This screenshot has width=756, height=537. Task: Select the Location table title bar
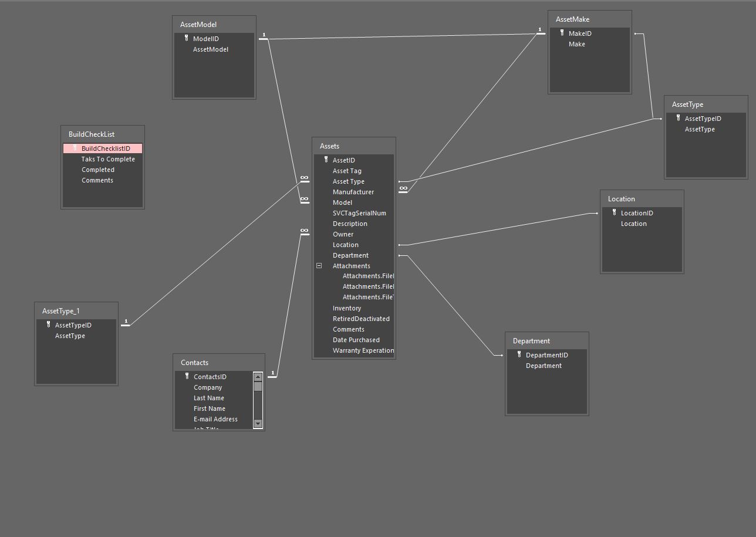(642, 199)
